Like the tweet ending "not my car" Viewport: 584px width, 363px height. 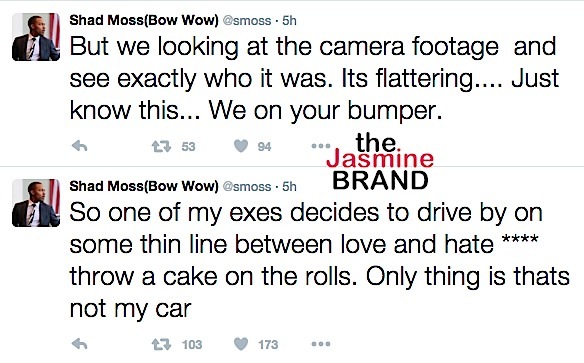tap(241, 344)
